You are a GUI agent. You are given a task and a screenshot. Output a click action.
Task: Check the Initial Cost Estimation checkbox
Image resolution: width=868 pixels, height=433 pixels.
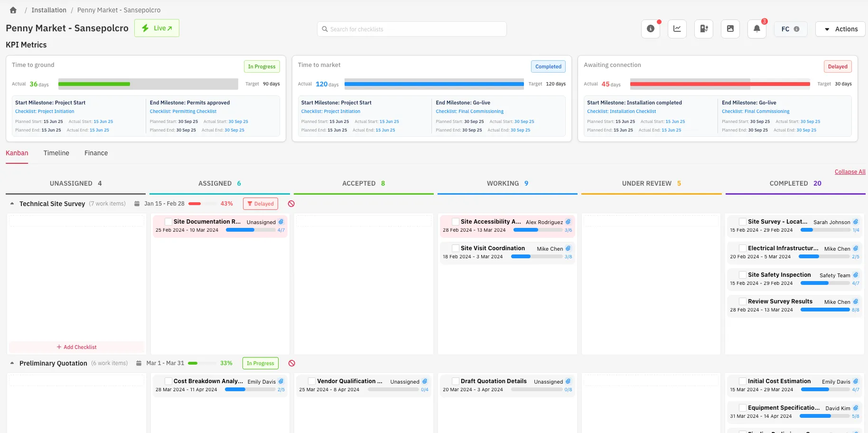pyautogui.click(x=743, y=381)
